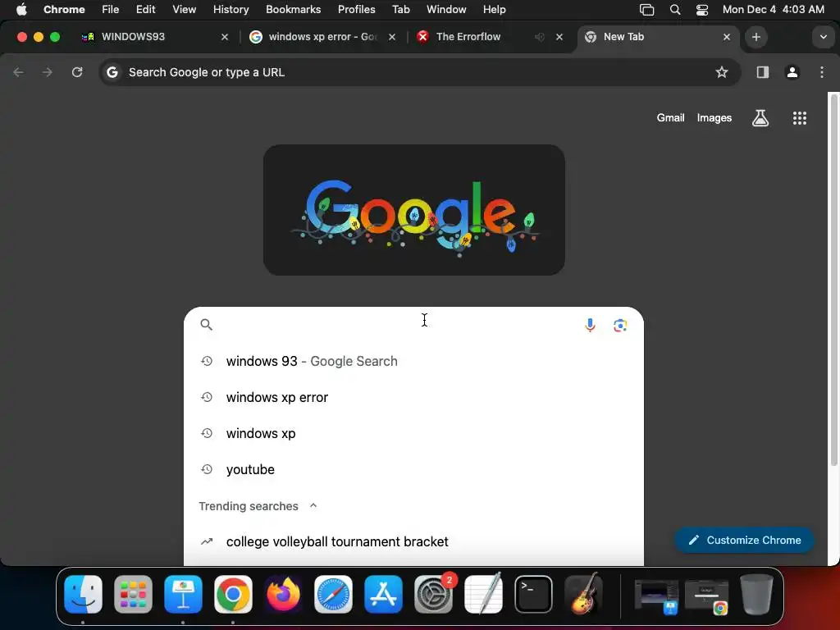This screenshot has width=840, height=630.
Task: Open Terminal from the Dock
Action: tap(533, 594)
